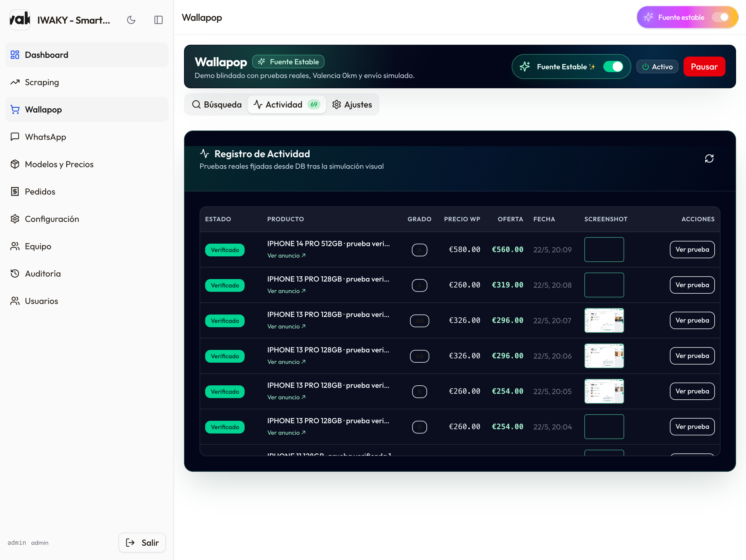Toggle Fuente estable switch in top bar

click(x=721, y=17)
